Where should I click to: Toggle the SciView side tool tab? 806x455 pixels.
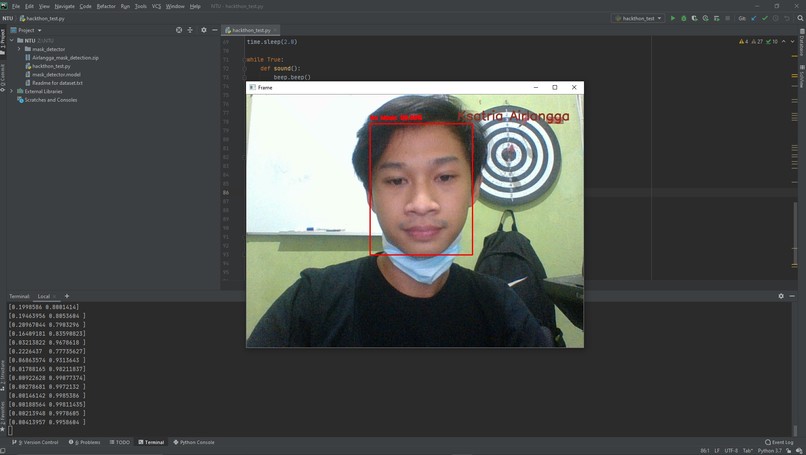point(801,77)
